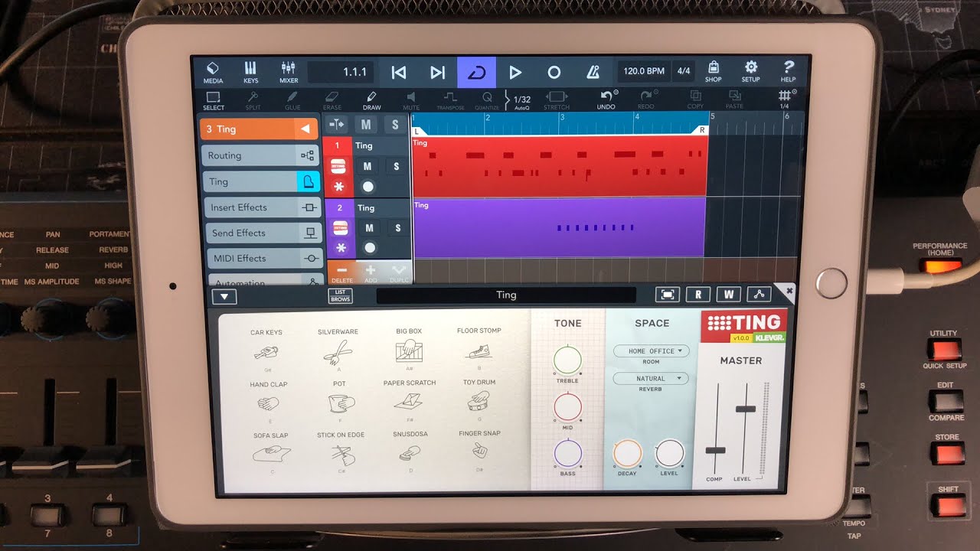
Task: Toggle the R read automation button
Action: 698,295
